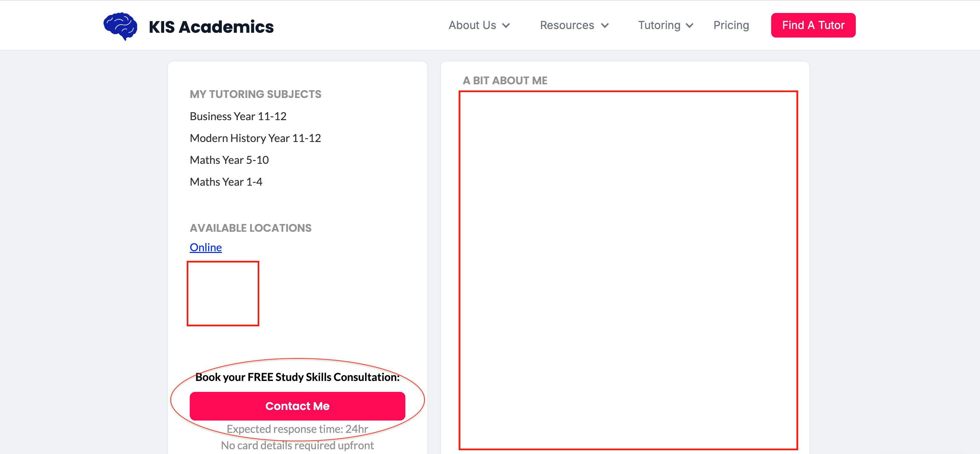Screen dimensions: 980x454
Task: Select Modern History Year 11-12 subject
Action: click(255, 138)
